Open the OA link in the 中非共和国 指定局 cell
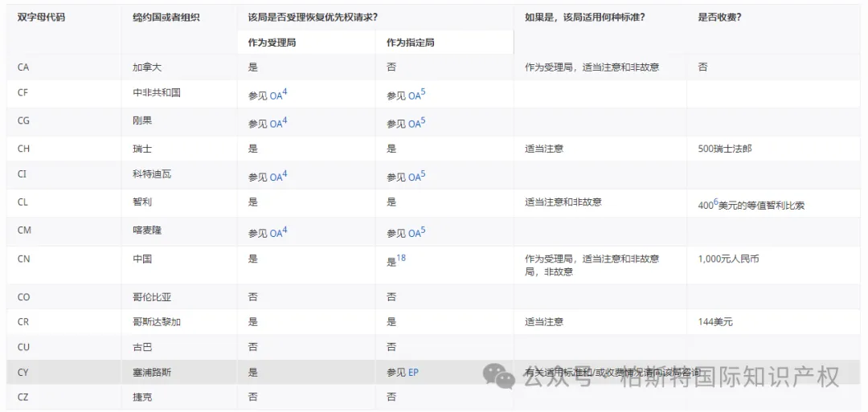Screen dimensions: 868x412 tap(414, 96)
